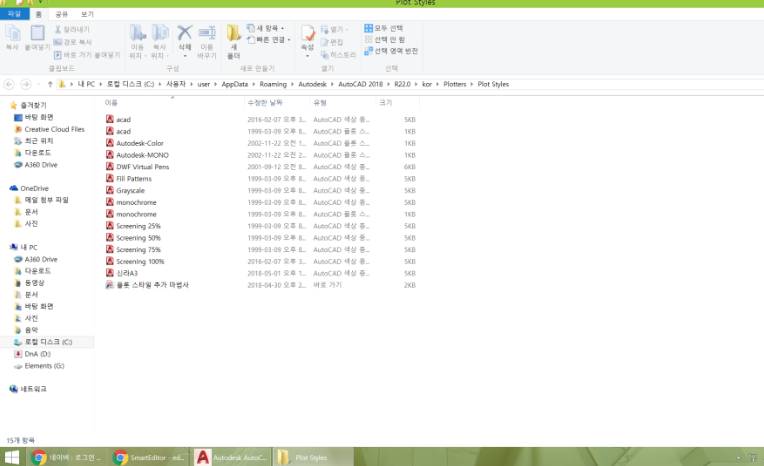Click Roaming in the address breadcrumb
The image size is (764, 466).
pos(273,84)
